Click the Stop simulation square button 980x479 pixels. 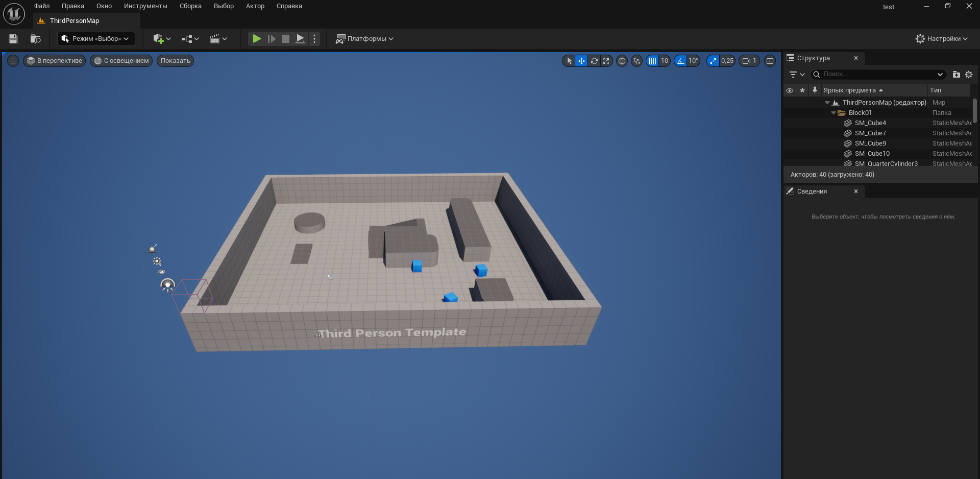click(286, 39)
